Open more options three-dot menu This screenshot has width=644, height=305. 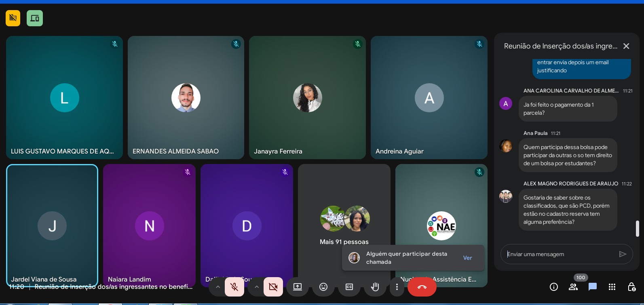[397, 287]
